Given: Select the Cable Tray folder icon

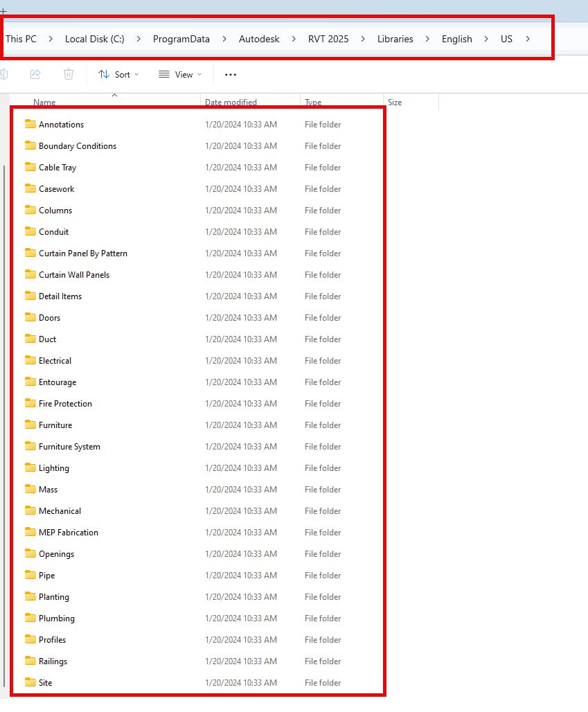Looking at the screenshot, I should pos(30,167).
